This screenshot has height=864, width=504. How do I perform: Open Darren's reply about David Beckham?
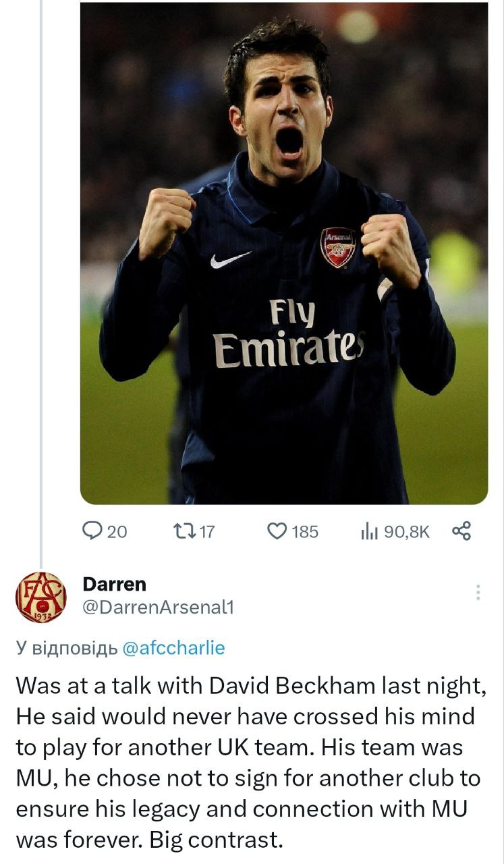(248, 763)
